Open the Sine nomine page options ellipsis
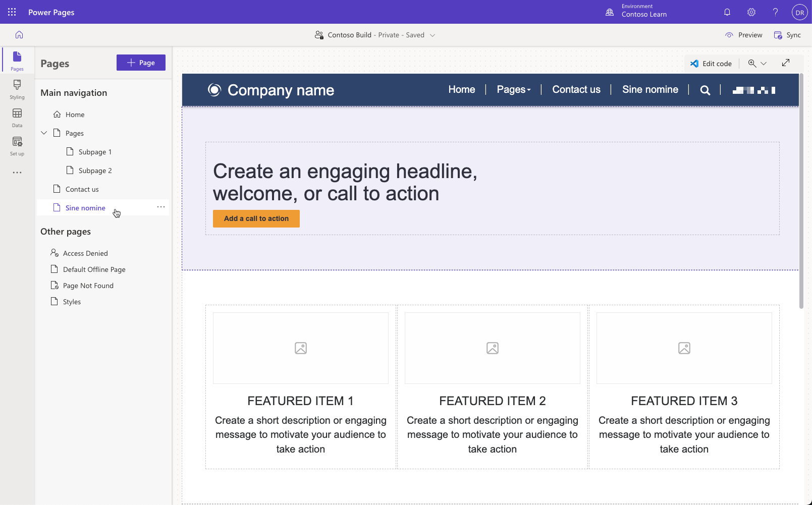This screenshot has height=505, width=812. pyautogui.click(x=160, y=207)
